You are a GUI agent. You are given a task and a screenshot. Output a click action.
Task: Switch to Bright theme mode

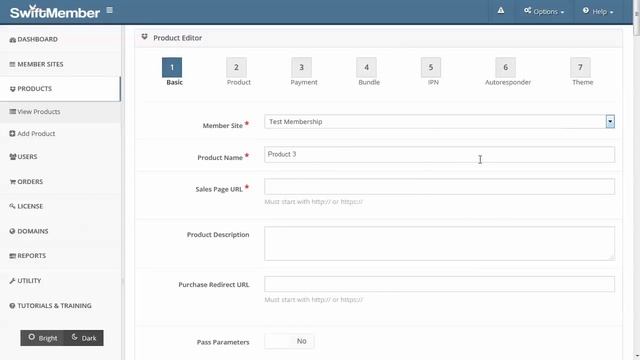click(42, 338)
